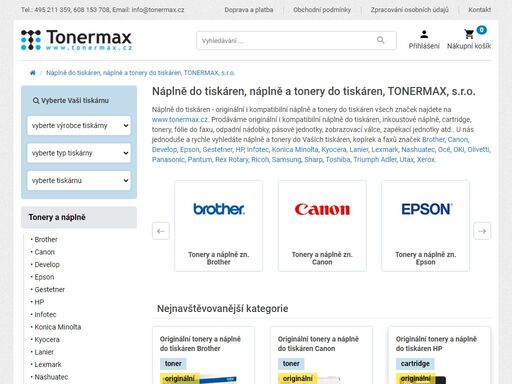512x384 pixels.
Task: Click the cart count badge
Action: [481, 30]
